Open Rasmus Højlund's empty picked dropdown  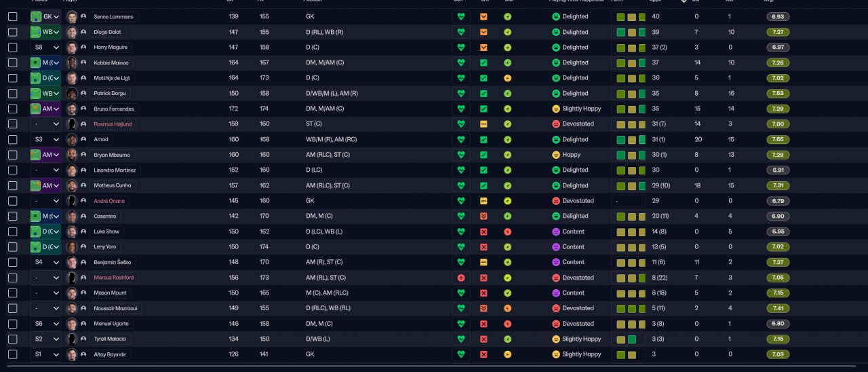point(45,124)
